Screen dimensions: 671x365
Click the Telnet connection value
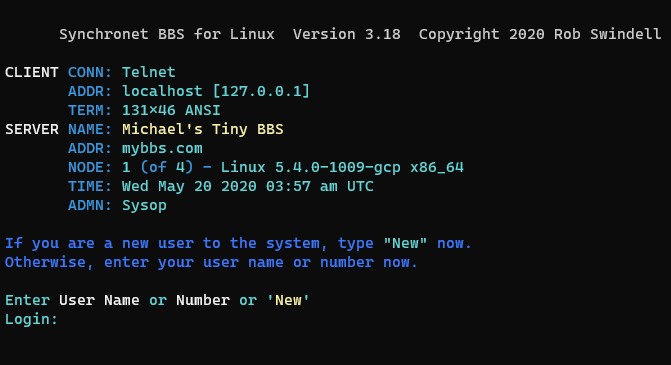148,72
